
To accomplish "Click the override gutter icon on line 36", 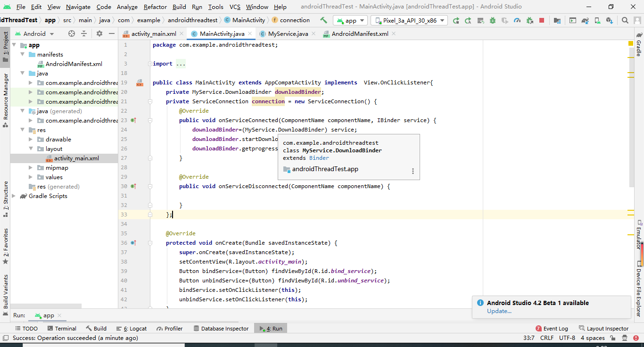I will (x=133, y=243).
